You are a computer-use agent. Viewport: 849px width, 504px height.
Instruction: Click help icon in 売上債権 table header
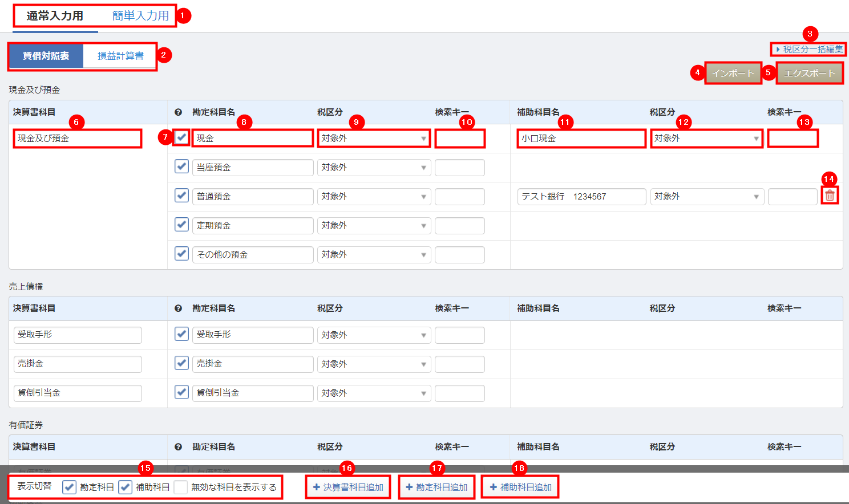(x=178, y=308)
